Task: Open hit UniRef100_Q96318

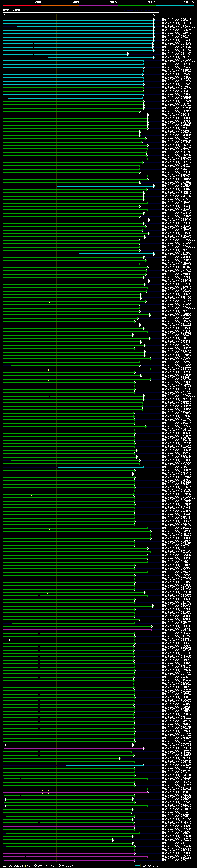Action: tap(177, 20)
